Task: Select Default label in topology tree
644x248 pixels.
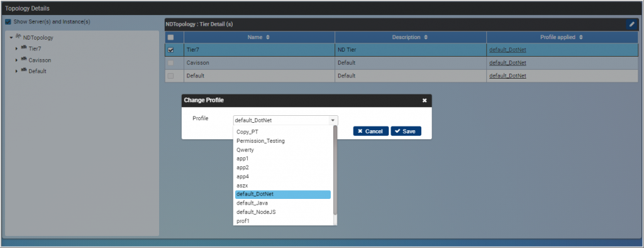Action: [x=37, y=71]
